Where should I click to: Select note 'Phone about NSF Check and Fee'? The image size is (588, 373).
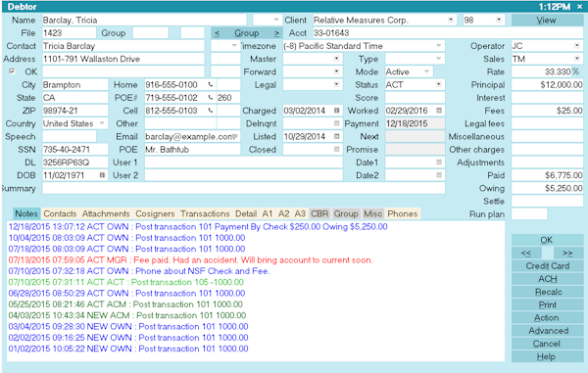click(x=139, y=271)
